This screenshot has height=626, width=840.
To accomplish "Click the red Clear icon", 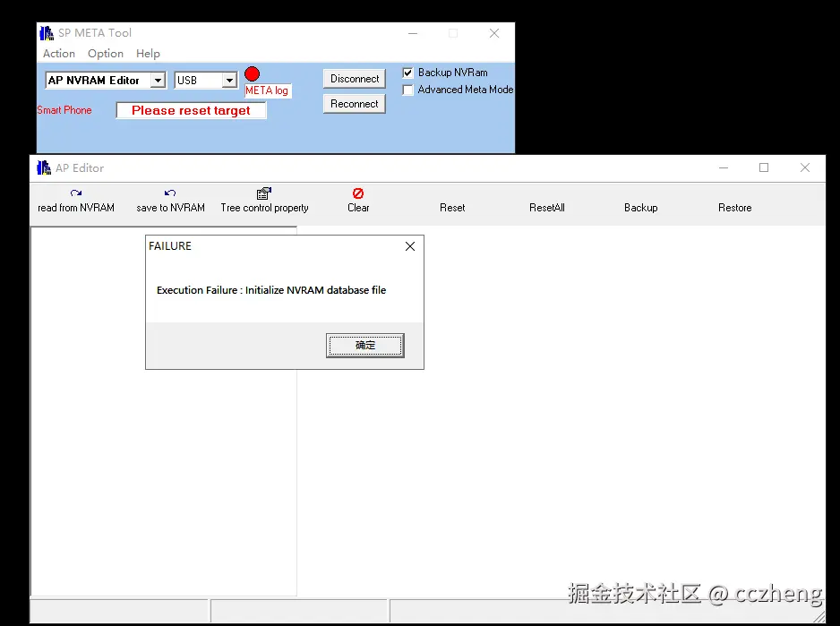I will [x=358, y=193].
